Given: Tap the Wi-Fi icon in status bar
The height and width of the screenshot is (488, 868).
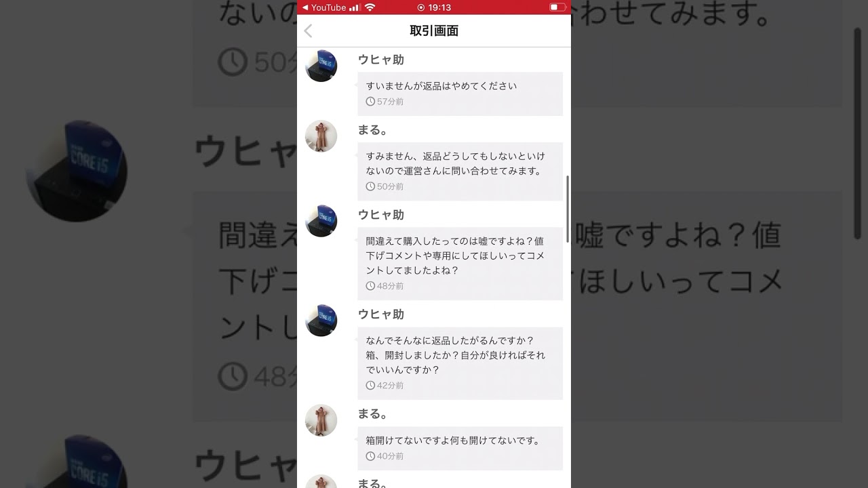Looking at the screenshot, I should coord(370,7).
